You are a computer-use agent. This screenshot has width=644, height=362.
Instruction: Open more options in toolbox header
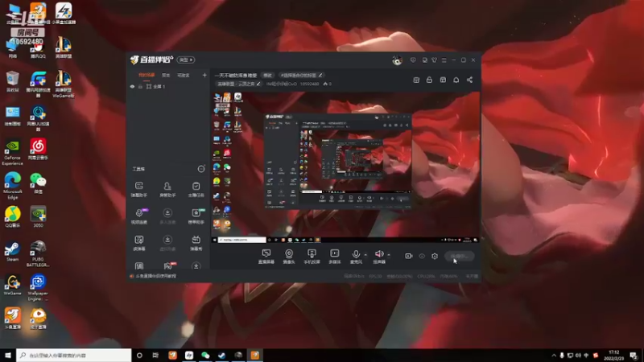click(x=200, y=169)
